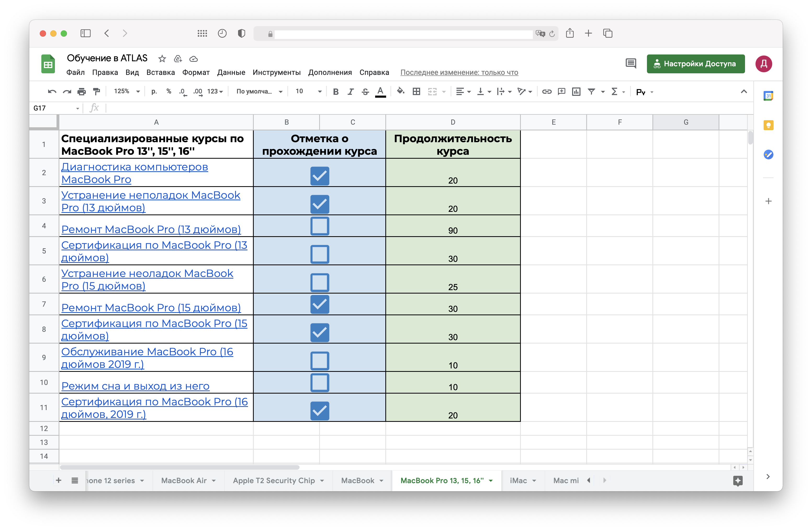Insert a chart from the toolbar
Screen dimensions: 812x530
click(576, 92)
